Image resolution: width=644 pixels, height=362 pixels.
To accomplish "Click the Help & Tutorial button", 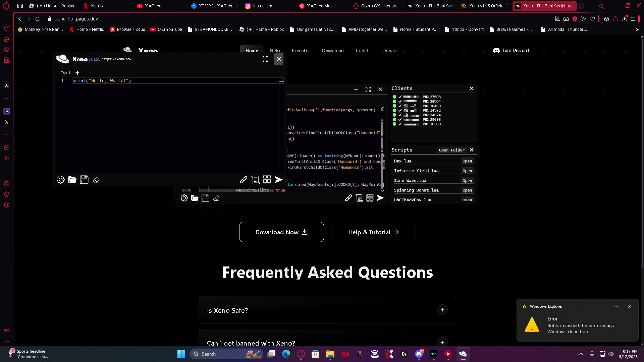I will (x=374, y=232).
